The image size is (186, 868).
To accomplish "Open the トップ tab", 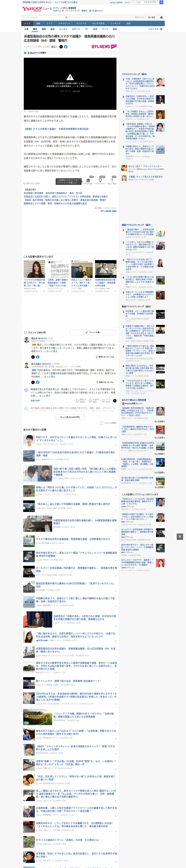I will tap(27, 23).
